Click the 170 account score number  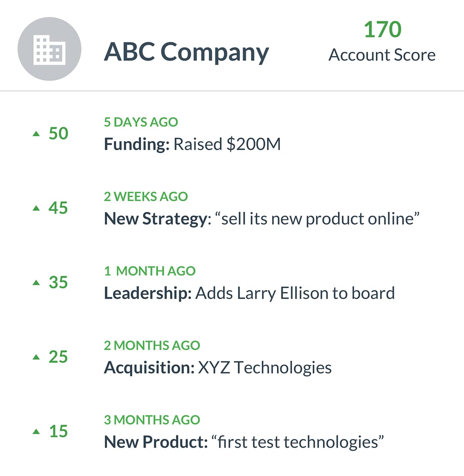pyautogui.click(x=382, y=29)
